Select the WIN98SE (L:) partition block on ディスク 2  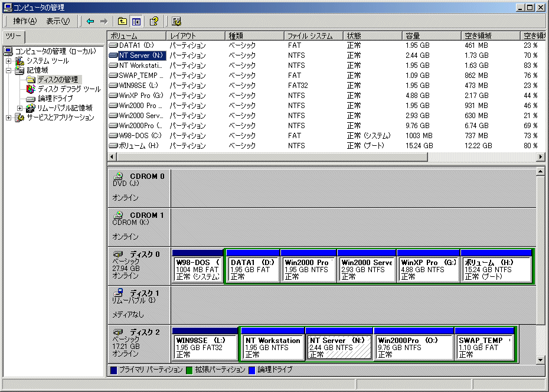(205, 344)
